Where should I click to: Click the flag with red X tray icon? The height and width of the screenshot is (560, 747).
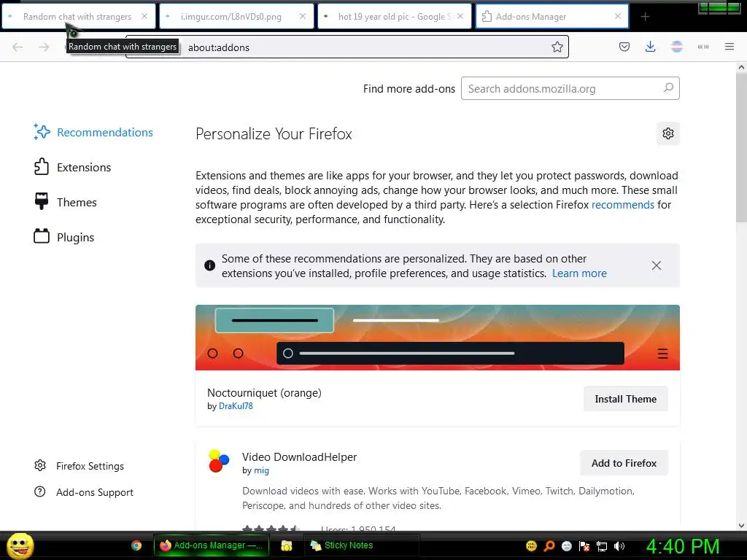584,545
